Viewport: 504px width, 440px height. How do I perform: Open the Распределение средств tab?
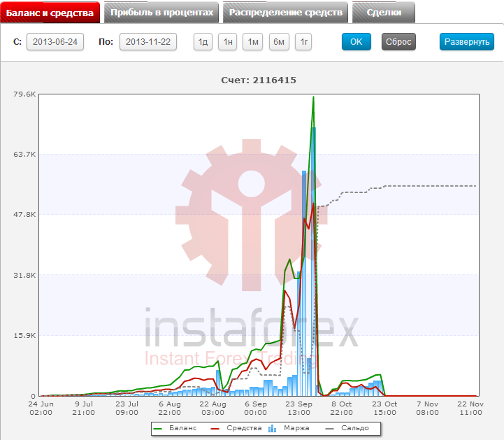285,13
